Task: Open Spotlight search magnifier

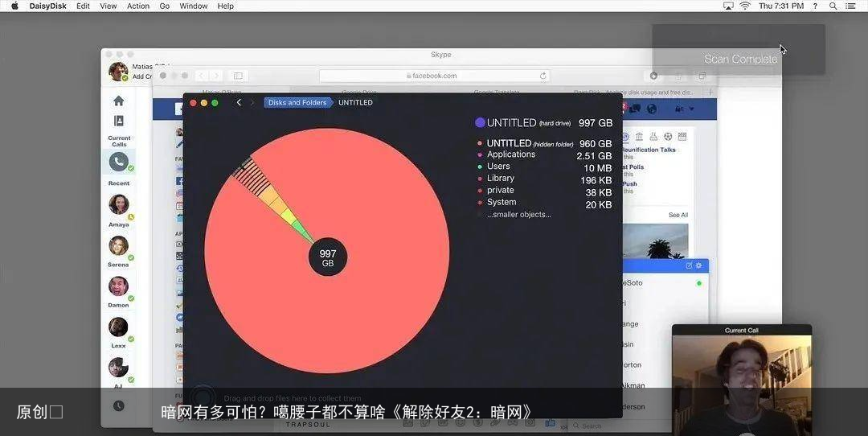Action: click(x=833, y=6)
